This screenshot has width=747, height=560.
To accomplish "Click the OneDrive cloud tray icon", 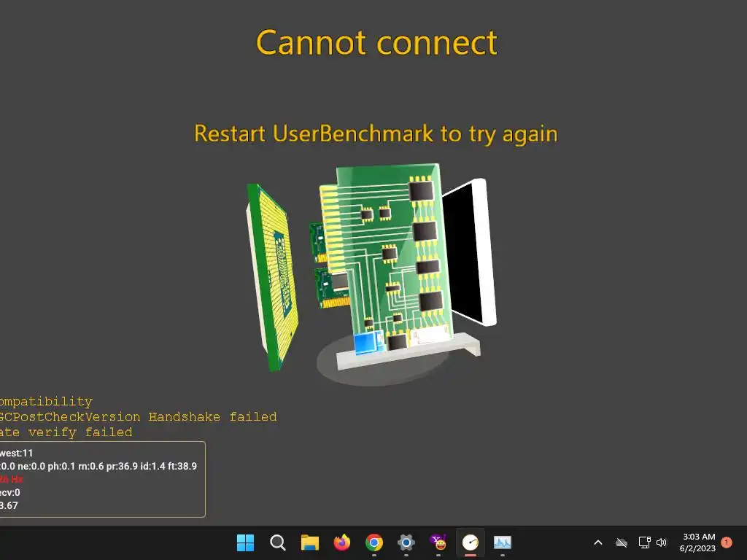I will (622, 542).
